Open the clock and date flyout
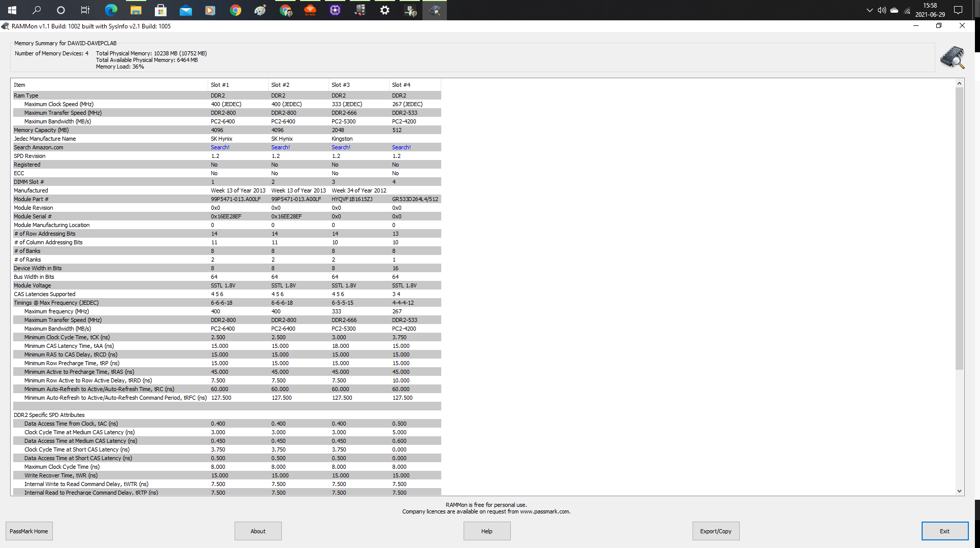Viewport: 980px width, 548px height. pos(930,10)
